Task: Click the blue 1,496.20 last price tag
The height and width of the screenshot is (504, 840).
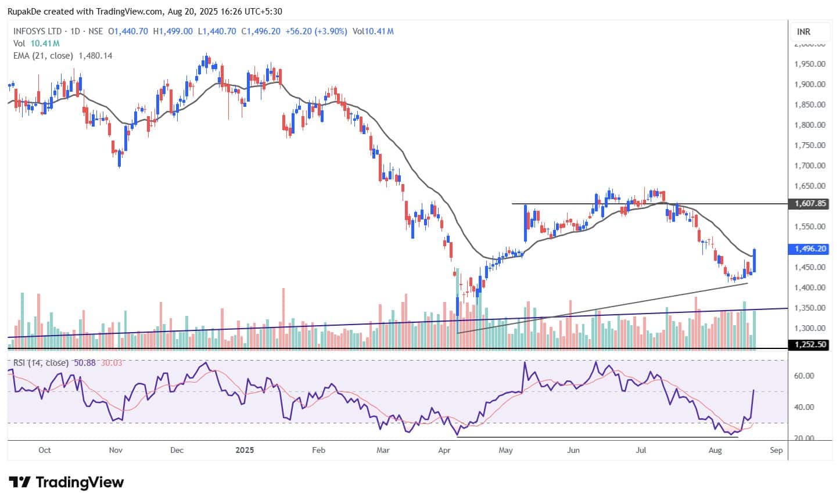Action: coord(807,249)
